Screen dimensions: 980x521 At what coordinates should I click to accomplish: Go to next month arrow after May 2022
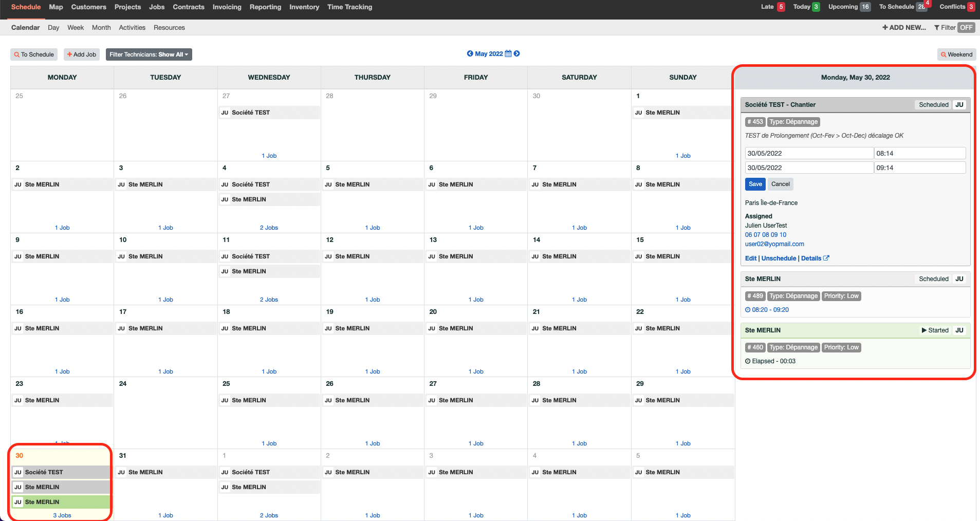[517, 53]
